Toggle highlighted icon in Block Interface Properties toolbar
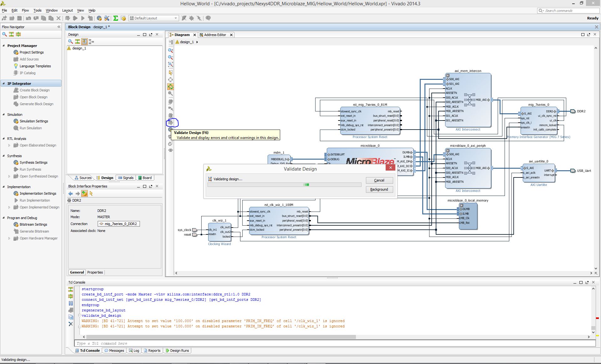Image resolution: width=601 pixels, height=364 pixels. 84,193
